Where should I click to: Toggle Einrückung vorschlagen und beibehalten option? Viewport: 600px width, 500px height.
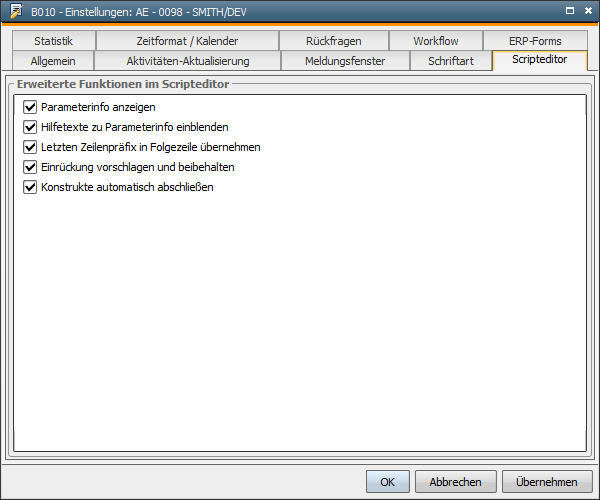[30, 167]
